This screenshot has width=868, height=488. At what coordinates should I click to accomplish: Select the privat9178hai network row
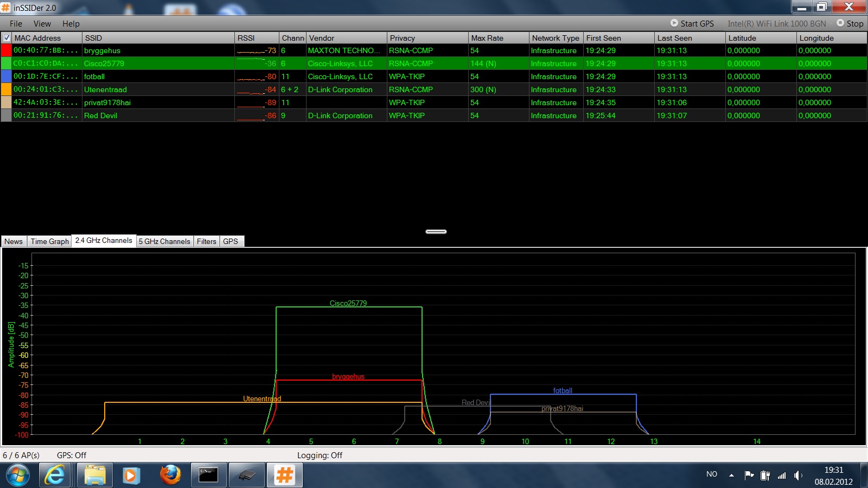[434, 102]
